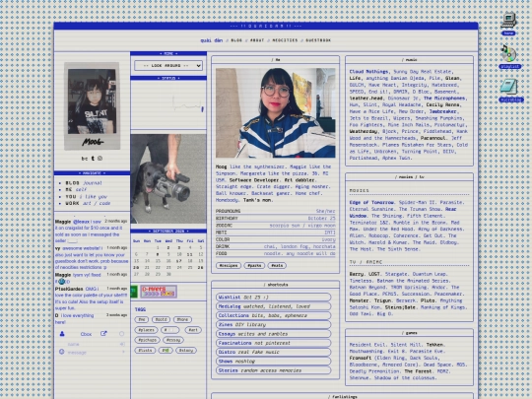Click the Cbox user profile icon
The height and width of the screenshot is (399, 532).
pyautogui.click(x=62, y=334)
